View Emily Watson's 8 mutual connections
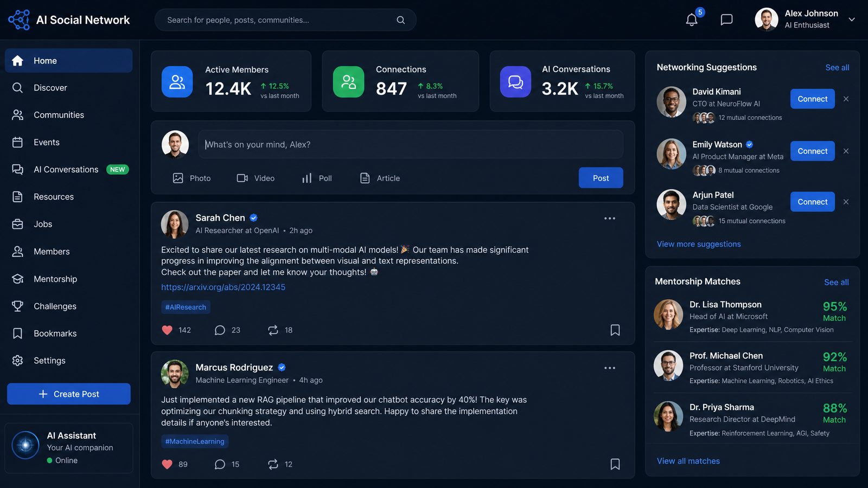The width and height of the screenshot is (868, 488). (736, 170)
